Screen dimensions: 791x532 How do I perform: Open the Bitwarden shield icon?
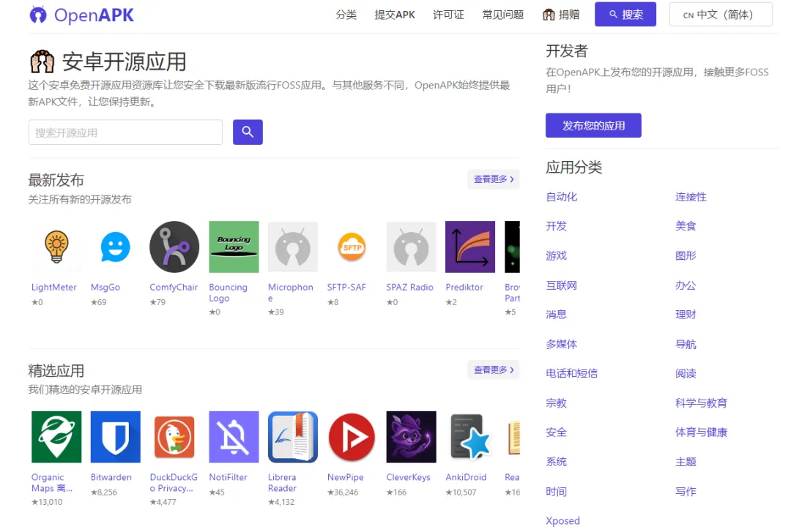tap(115, 437)
